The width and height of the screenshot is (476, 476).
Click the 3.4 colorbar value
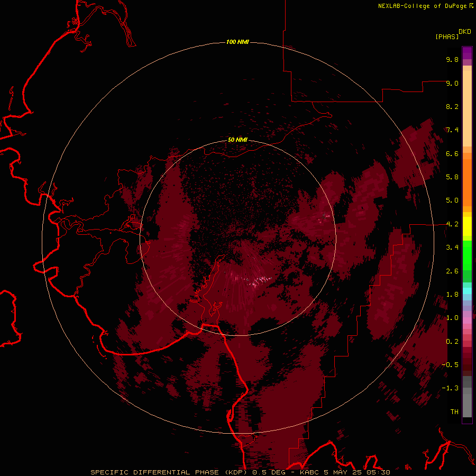coord(452,248)
